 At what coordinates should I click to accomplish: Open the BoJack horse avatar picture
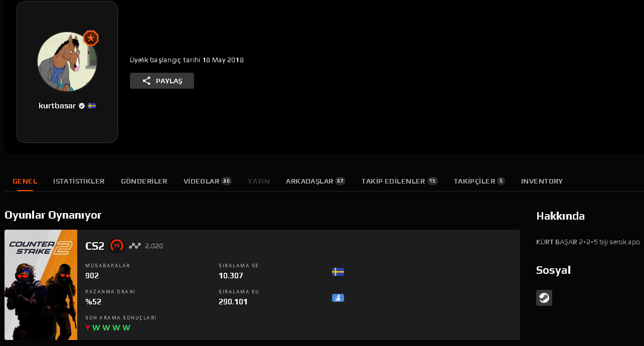coord(67,62)
